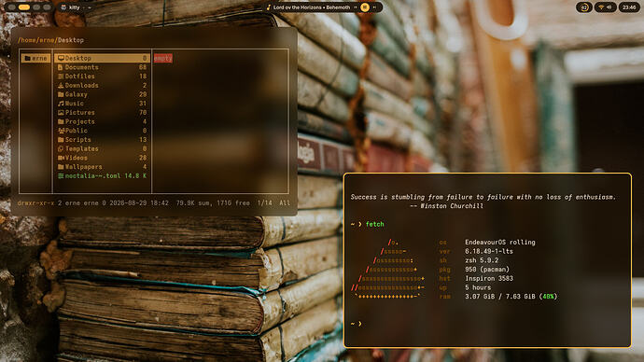Click the Wallpapers folder icon
Screen dimensions: 644x362
(x=61, y=167)
